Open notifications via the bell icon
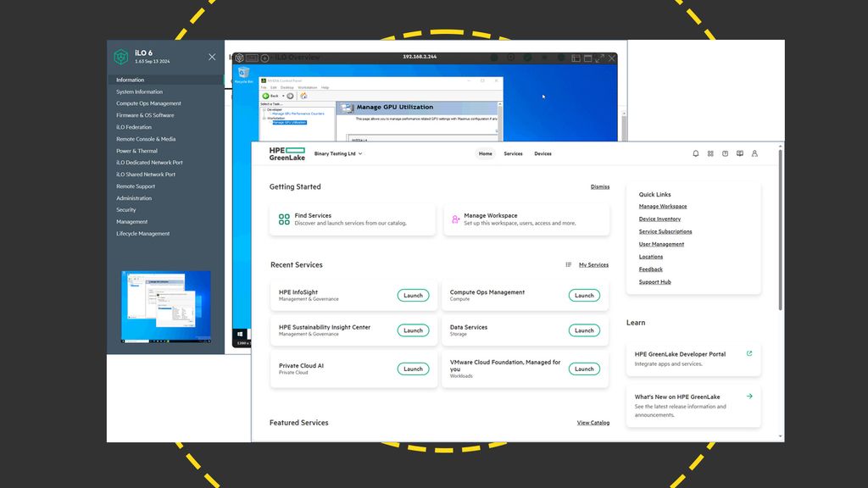The height and width of the screenshot is (488, 868). (x=696, y=153)
